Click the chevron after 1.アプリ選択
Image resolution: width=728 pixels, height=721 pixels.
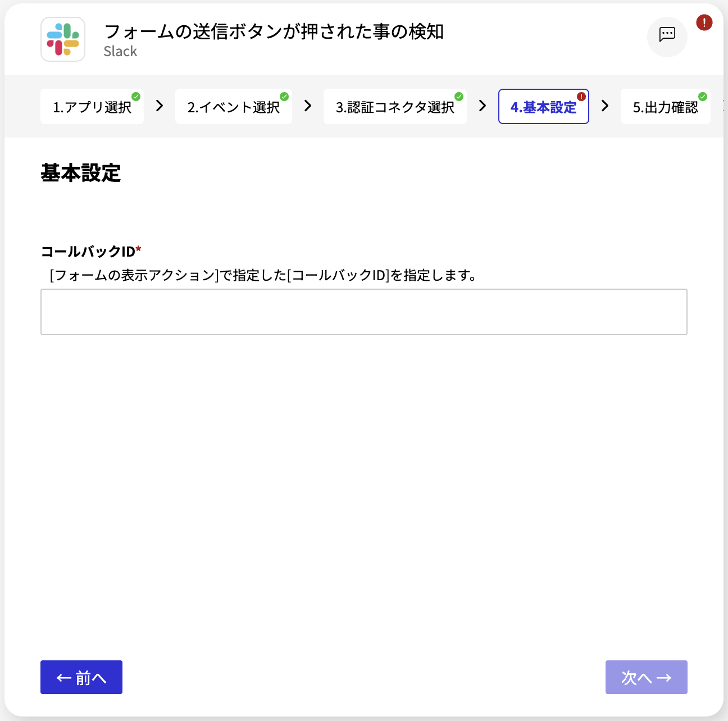pos(160,106)
